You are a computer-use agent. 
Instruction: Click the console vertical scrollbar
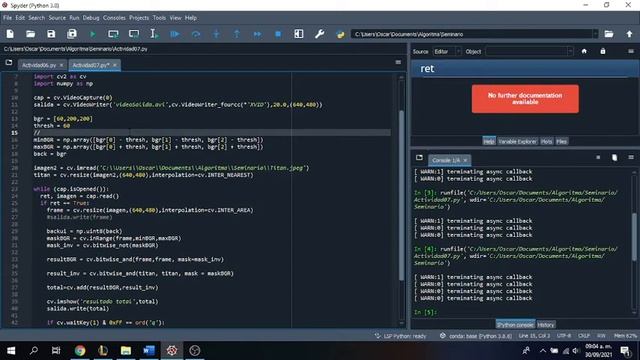pos(635,237)
